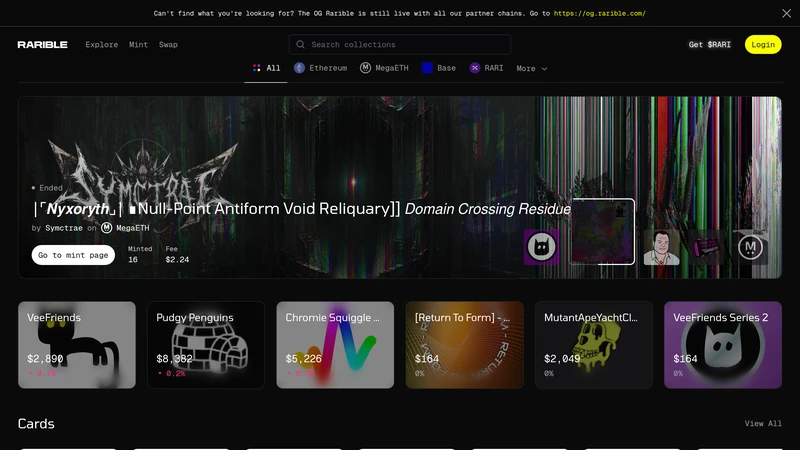800x450 pixels.
Task: Click Get $RARI link
Action: (709, 45)
